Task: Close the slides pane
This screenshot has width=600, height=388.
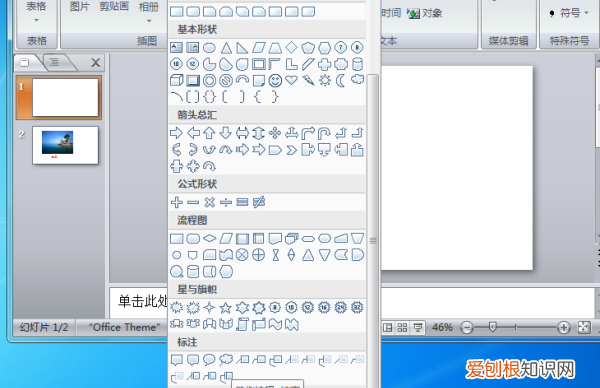Action: pos(96,62)
